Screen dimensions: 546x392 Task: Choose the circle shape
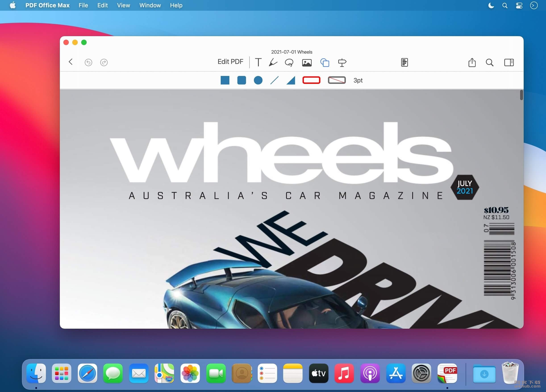point(258,80)
